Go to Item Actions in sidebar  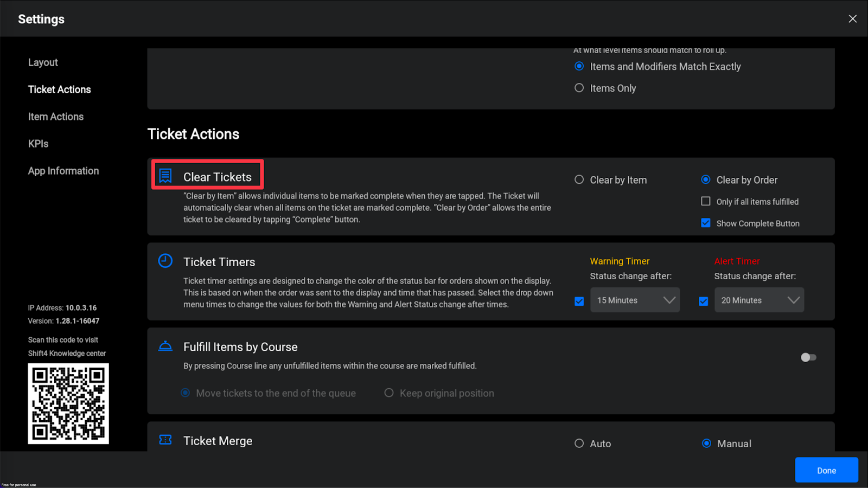(x=56, y=117)
